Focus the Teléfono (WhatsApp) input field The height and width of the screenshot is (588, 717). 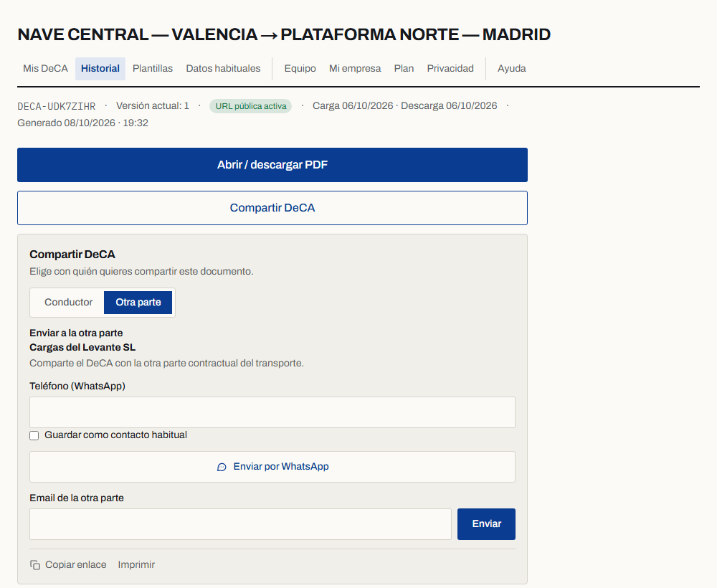tap(272, 412)
